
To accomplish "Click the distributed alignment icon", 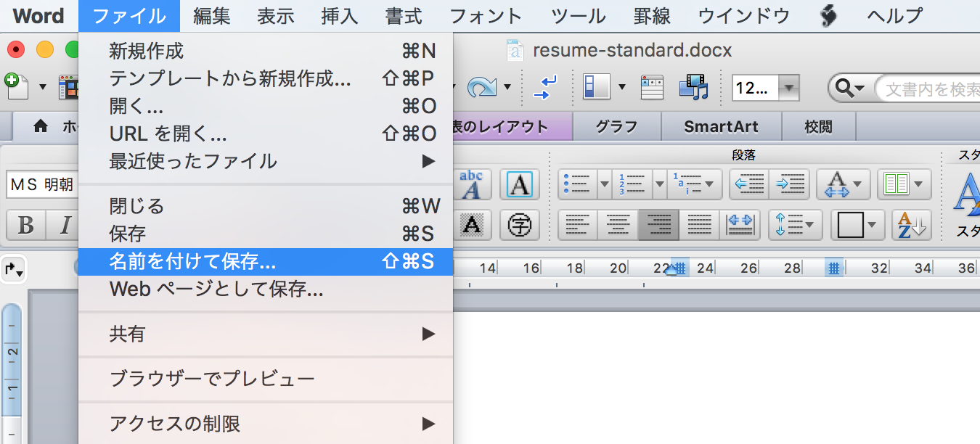I will [740, 224].
